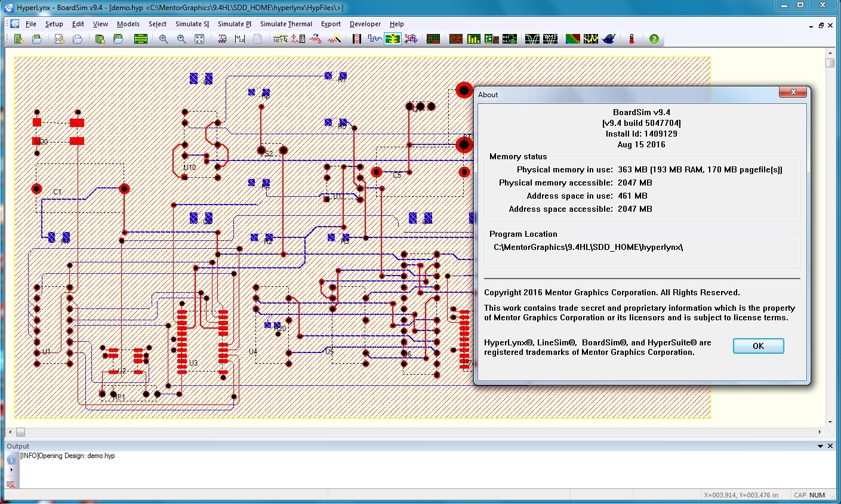Click the 'Program Location' path text

coord(588,247)
